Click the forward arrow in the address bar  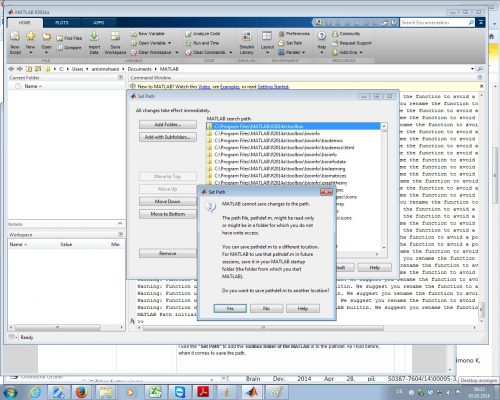coord(20,69)
